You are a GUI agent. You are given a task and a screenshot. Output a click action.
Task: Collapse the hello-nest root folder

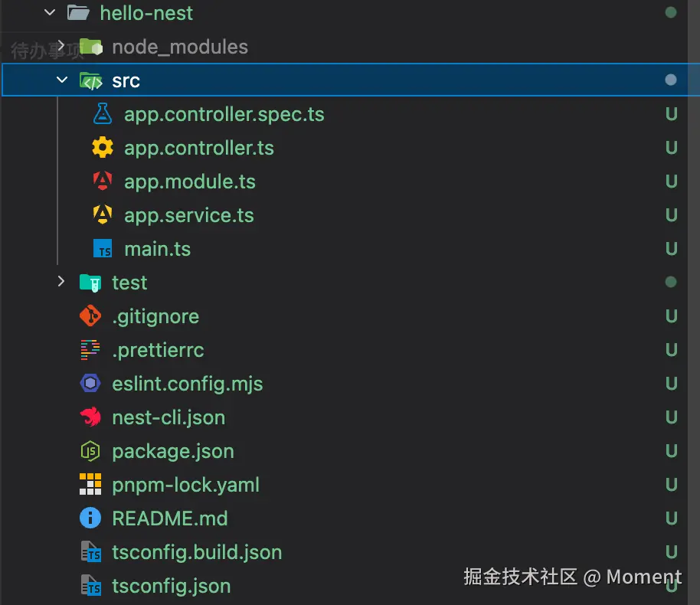[51, 13]
